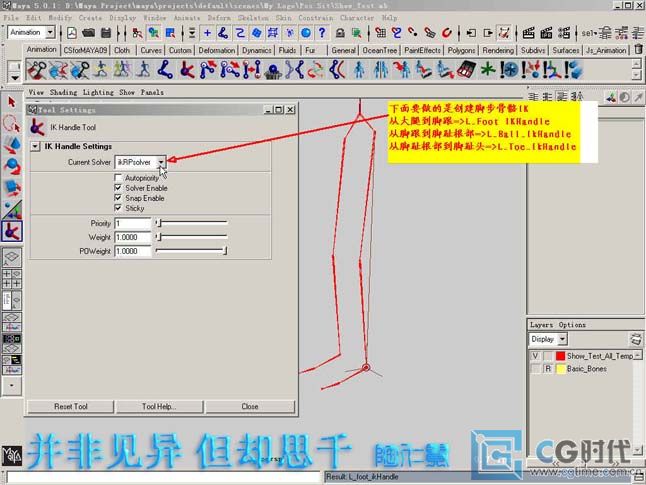This screenshot has width=646, height=485.
Task: Click the command line input field
Action: (164, 477)
